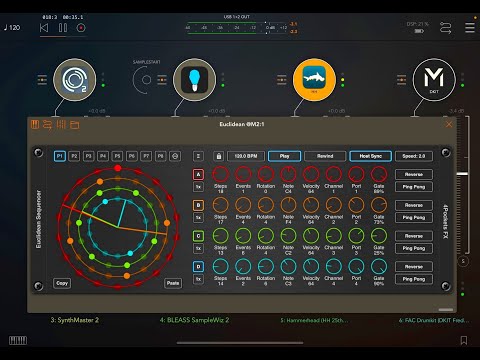480x360 pixels.
Task: Close the Euclidean plugin window
Action: 449,124
